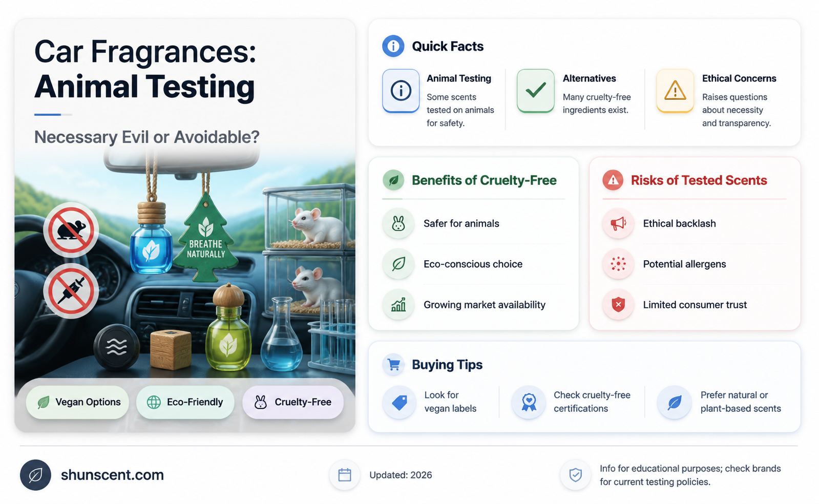Click the Growing market availability text
This screenshot has width=819, height=504.
[x=485, y=305]
